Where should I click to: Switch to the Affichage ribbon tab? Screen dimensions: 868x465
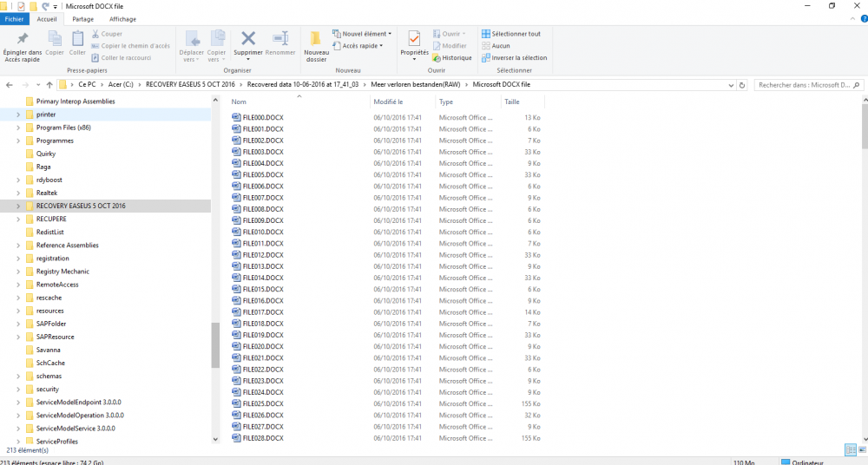click(122, 18)
